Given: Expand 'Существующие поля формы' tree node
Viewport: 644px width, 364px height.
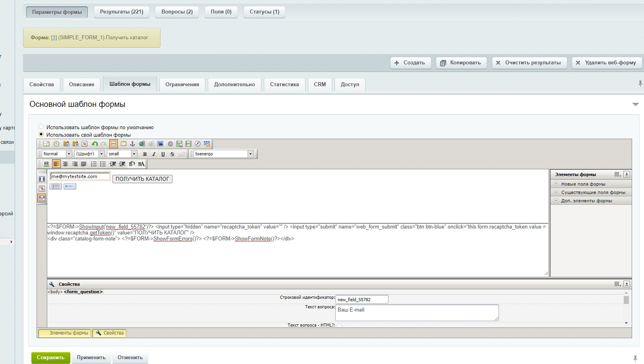Looking at the screenshot, I should click(556, 192).
